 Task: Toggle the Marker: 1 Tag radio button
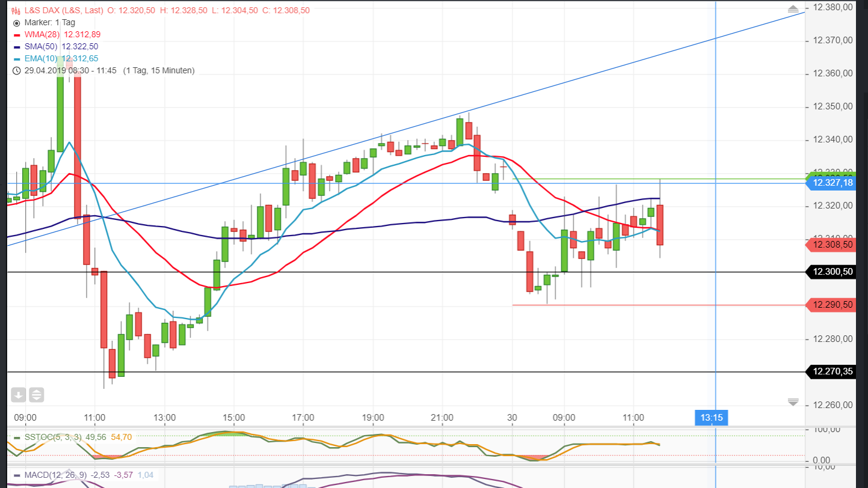point(16,22)
